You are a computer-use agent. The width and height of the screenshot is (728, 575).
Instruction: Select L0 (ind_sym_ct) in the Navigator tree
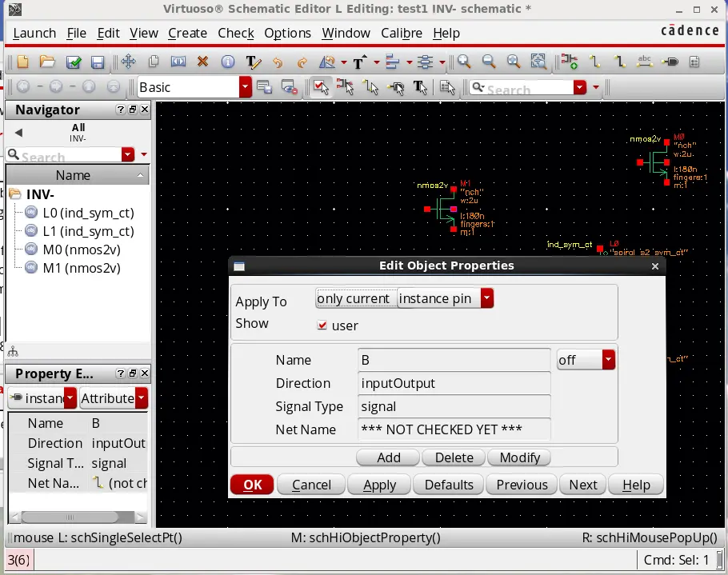[x=88, y=213]
